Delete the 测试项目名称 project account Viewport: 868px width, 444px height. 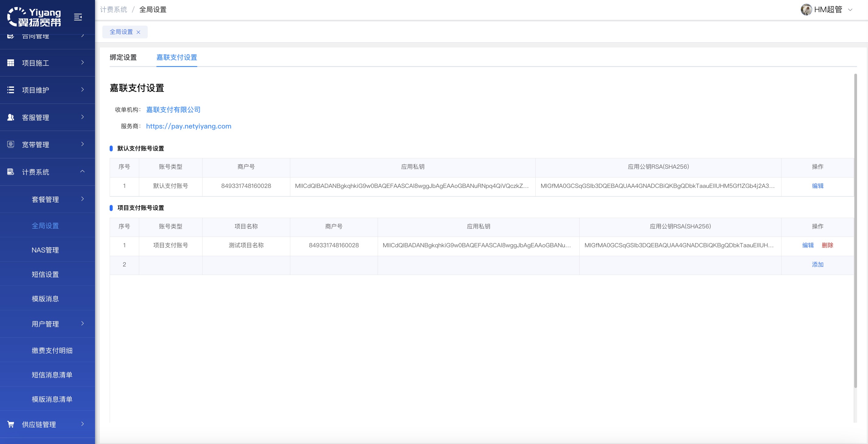coord(827,245)
